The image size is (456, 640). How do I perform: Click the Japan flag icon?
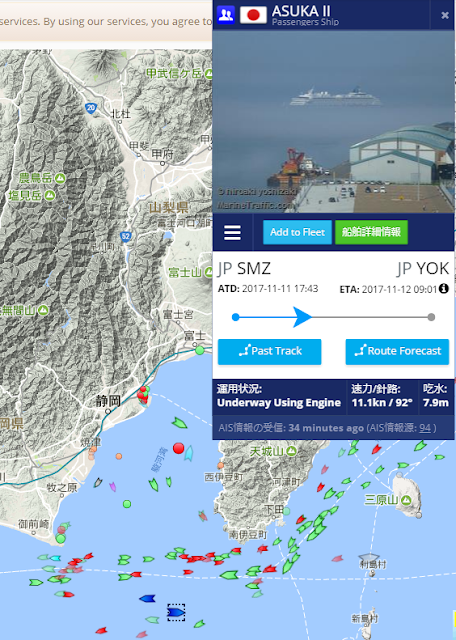coord(253,15)
